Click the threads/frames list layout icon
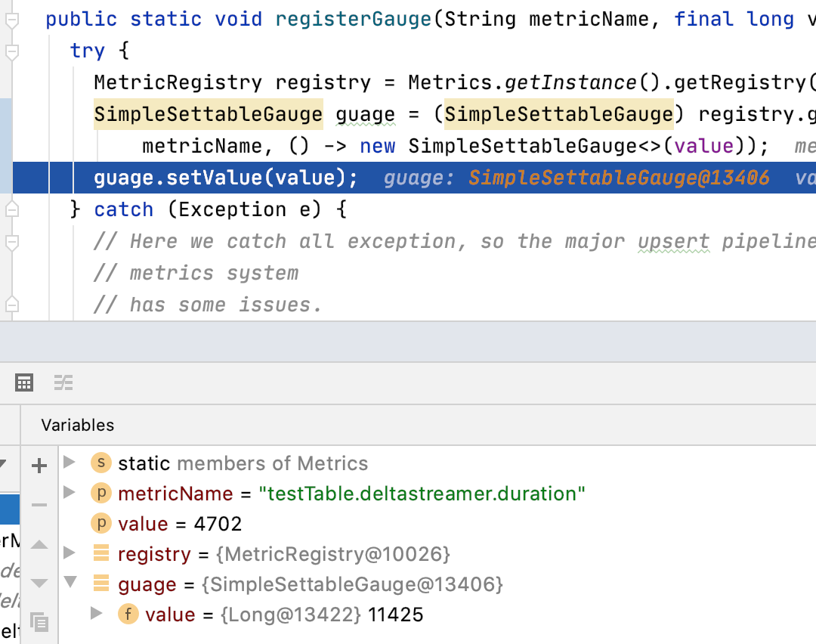Viewport: 816px width, 644px height. coord(63,382)
